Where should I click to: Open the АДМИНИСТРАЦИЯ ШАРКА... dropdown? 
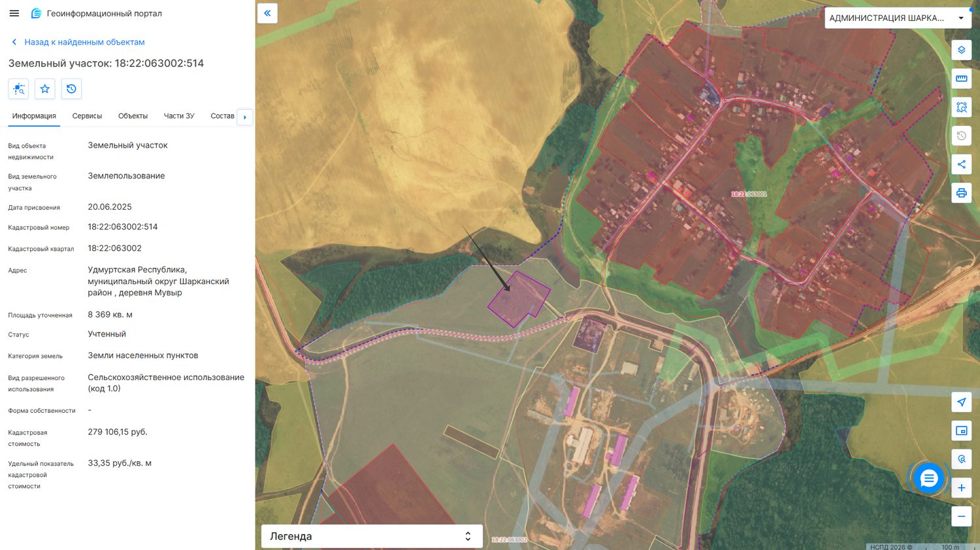(897, 18)
